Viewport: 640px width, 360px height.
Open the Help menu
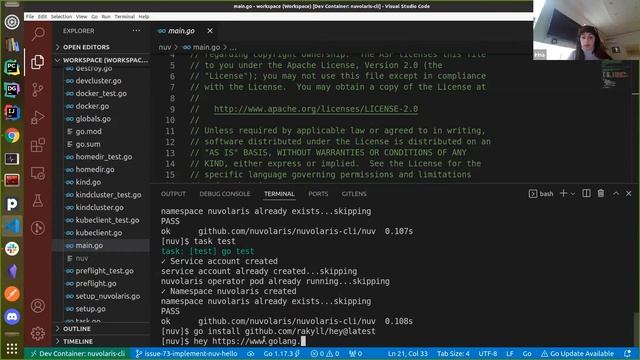(x=144, y=17)
